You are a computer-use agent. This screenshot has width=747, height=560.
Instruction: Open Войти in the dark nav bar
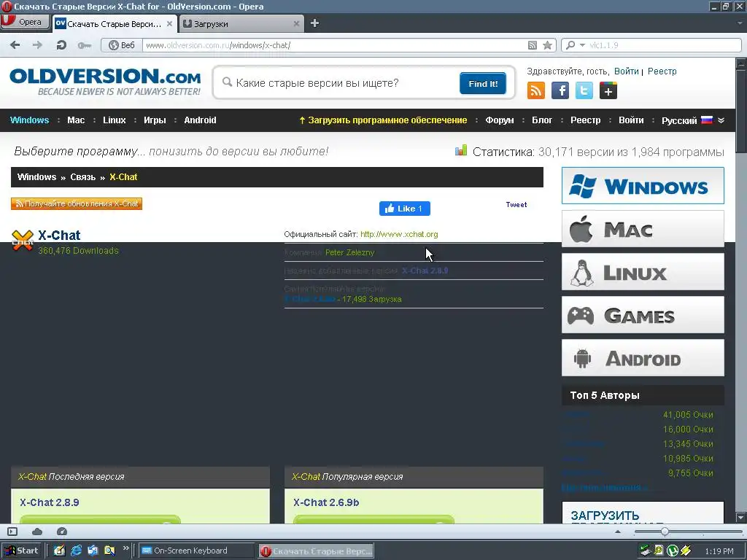[631, 120]
